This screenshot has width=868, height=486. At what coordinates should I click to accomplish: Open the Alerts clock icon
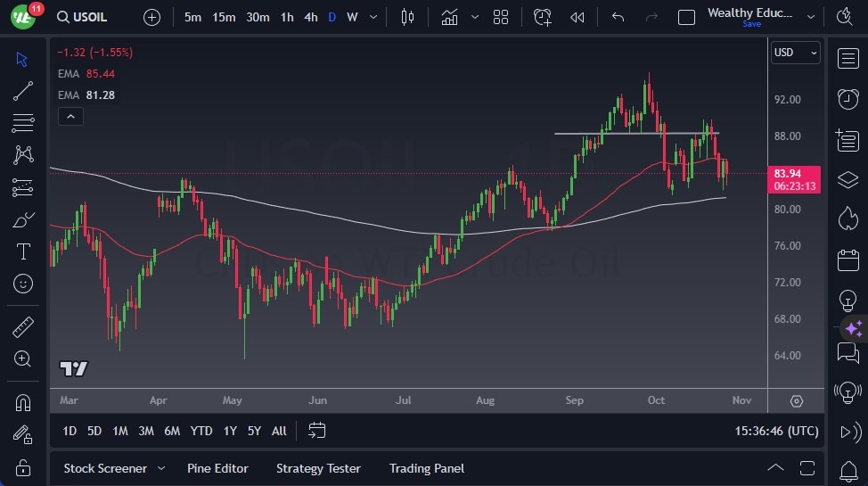[x=848, y=99]
